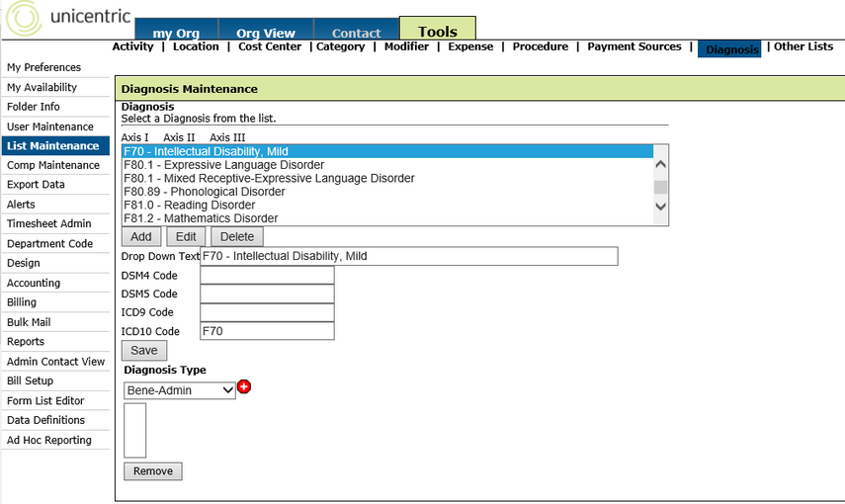Open the Cost Center submenu
The image size is (845, 504).
coord(270,46)
